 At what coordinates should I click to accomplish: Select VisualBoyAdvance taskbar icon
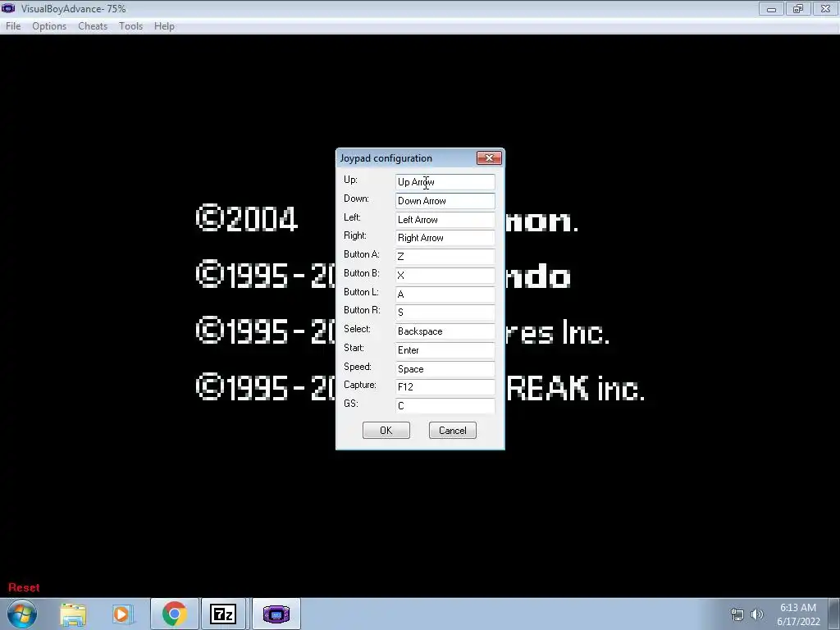(x=276, y=614)
